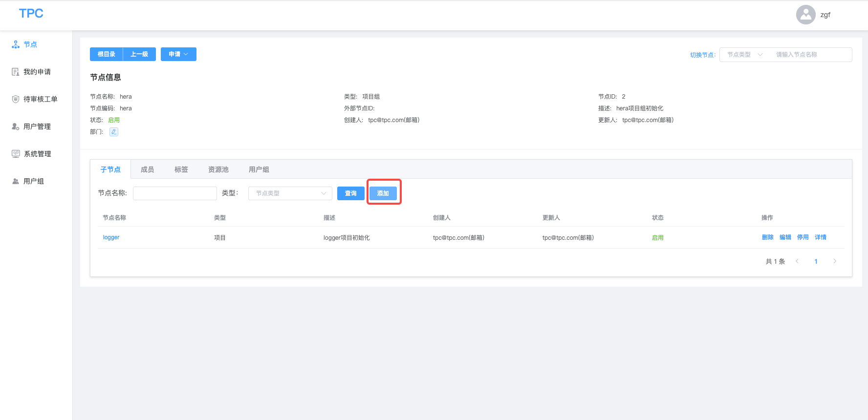Go to next page arrow in pagination

(835, 261)
